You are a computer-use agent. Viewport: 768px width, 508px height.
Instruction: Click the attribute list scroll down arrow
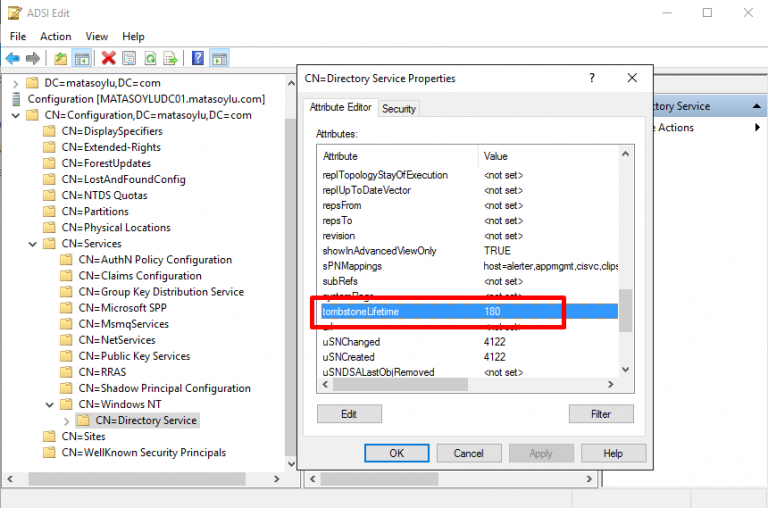pos(625,369)
